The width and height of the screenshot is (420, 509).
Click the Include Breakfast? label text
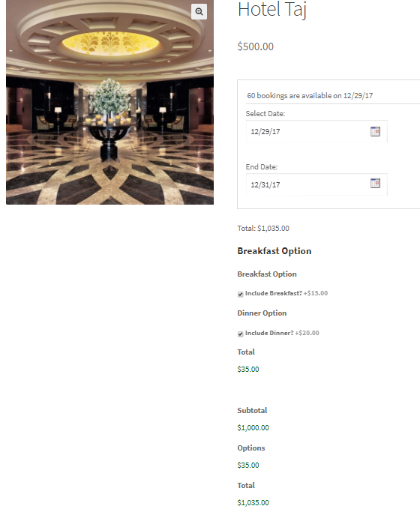pyautogui.click(x=274, y=293)
